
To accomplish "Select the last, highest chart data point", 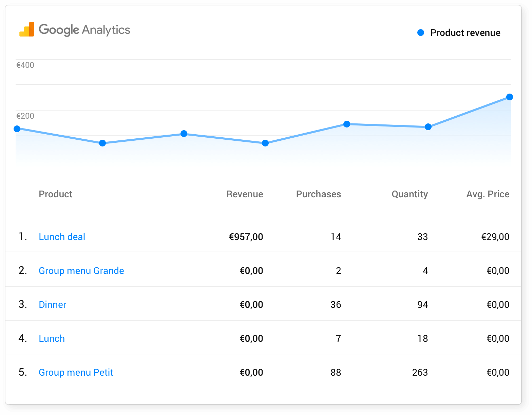I will [x=510, y=97].
